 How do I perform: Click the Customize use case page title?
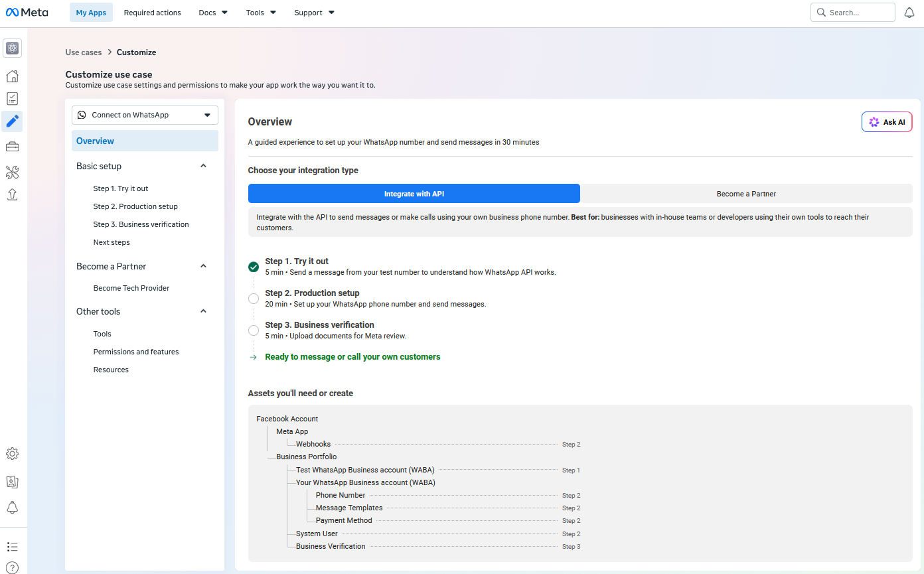tap(109, 74)
